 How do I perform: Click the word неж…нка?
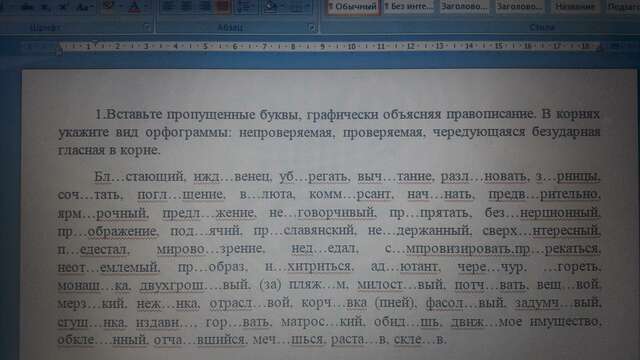click(168, 303)
